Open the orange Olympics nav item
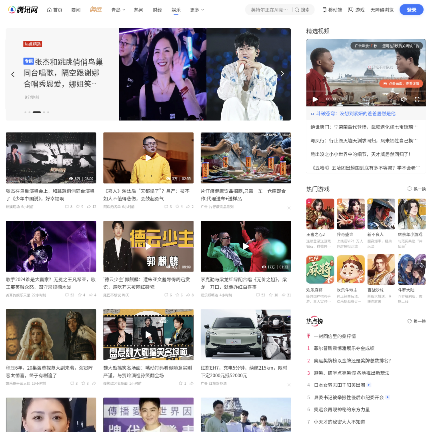 [x=96, y=10]
